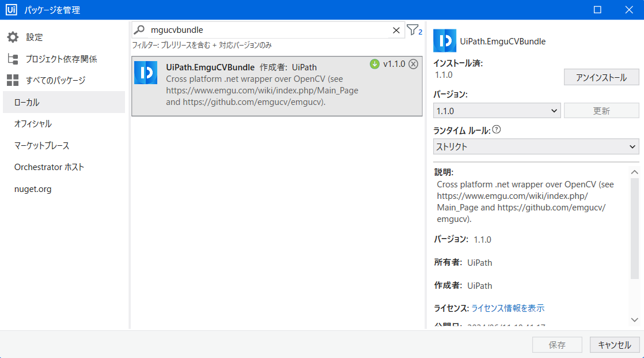Select the Orchestrator ホスト package source

64,167
